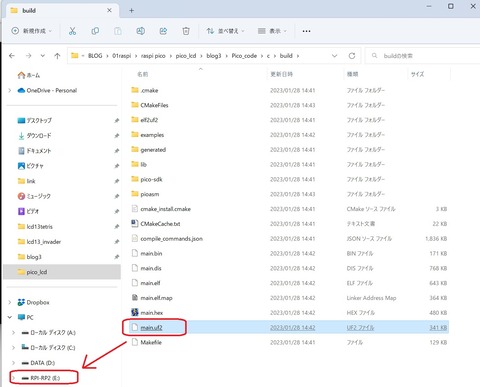Collapse the PC tree node

point(10,317)
